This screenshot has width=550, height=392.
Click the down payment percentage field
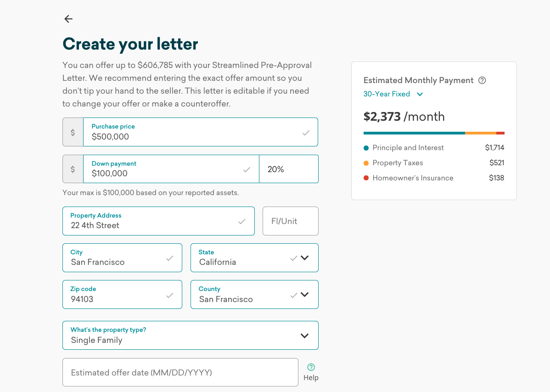tap(288, 169)
